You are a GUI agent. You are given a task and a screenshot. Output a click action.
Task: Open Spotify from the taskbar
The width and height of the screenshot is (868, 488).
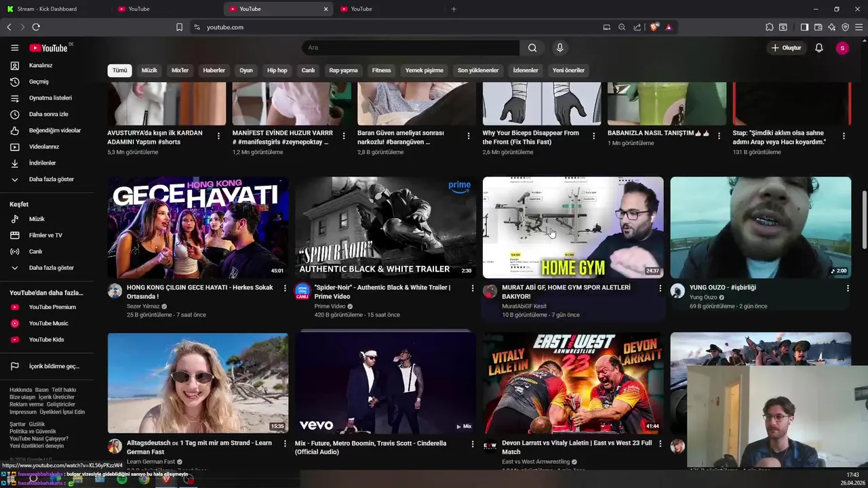pyautogui.click(x=121, y=480)
